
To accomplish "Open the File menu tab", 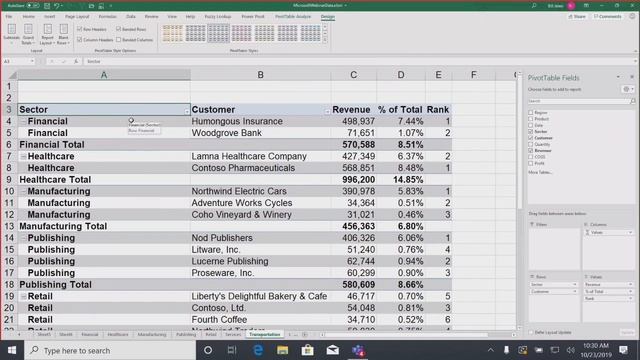I will point(9,17).
